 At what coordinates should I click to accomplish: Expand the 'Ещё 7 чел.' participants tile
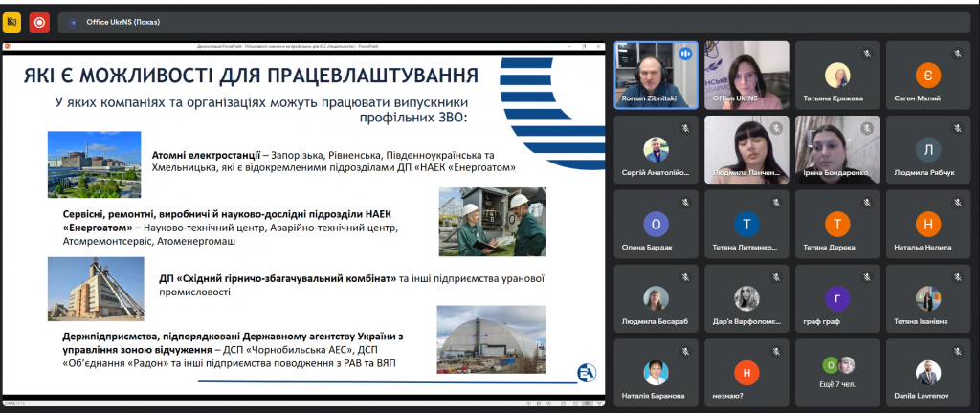(x=837, y=373)
